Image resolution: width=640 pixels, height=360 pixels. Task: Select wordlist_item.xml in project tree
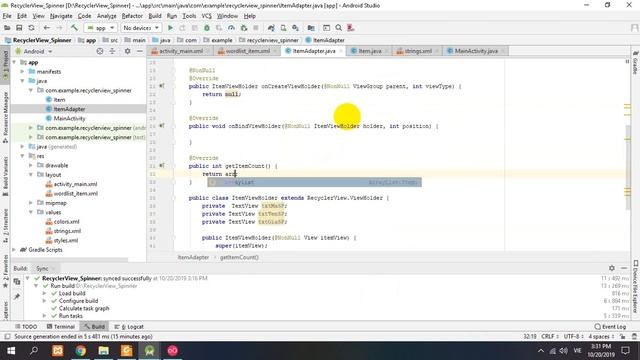pyautogui.click(x=76, y=194)
